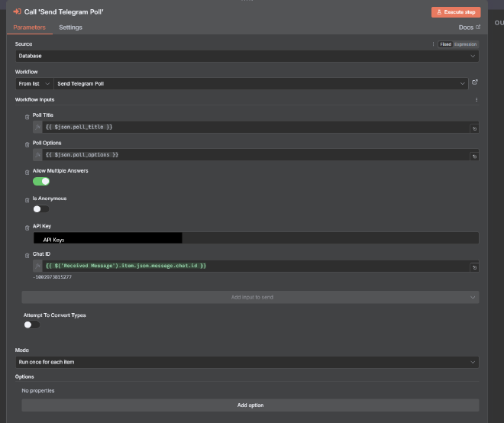Switch to the Settings tab
504x423 pixels.
point(70,27)
